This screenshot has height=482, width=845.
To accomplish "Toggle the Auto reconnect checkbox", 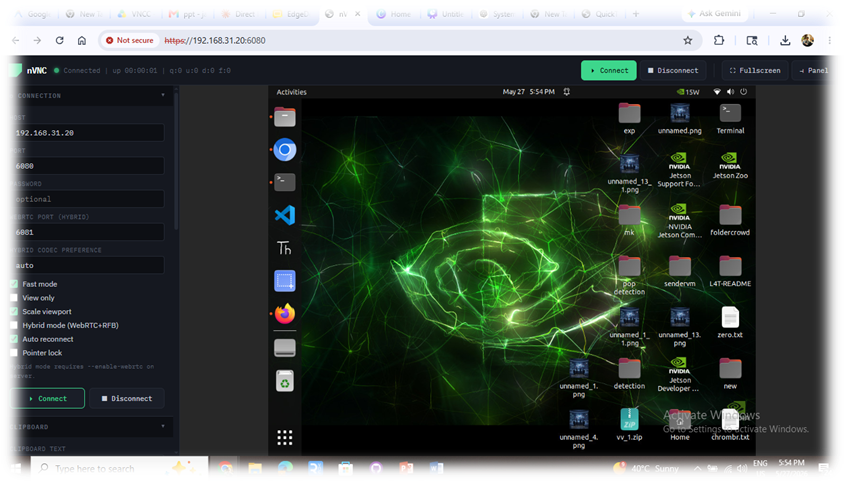I will tap(14, 339).
